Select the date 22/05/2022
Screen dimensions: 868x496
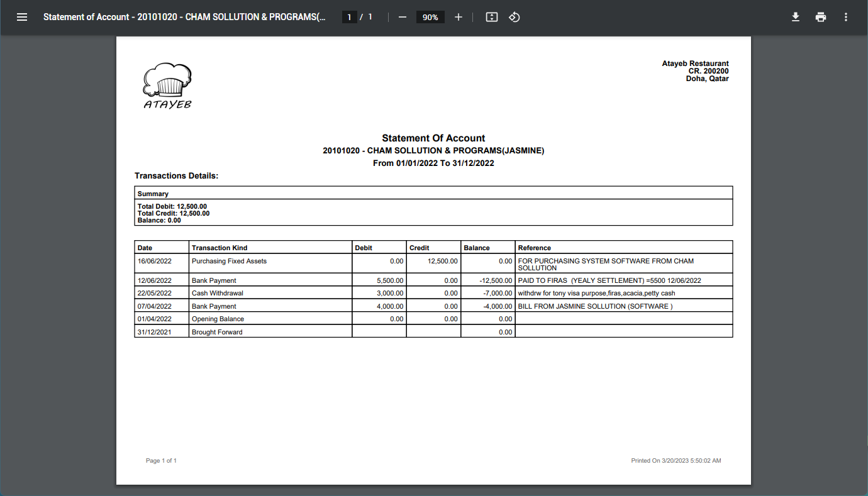coord(155,293)
